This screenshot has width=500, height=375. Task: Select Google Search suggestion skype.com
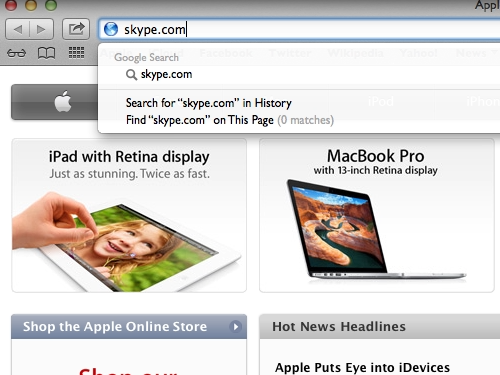[299, 74]
